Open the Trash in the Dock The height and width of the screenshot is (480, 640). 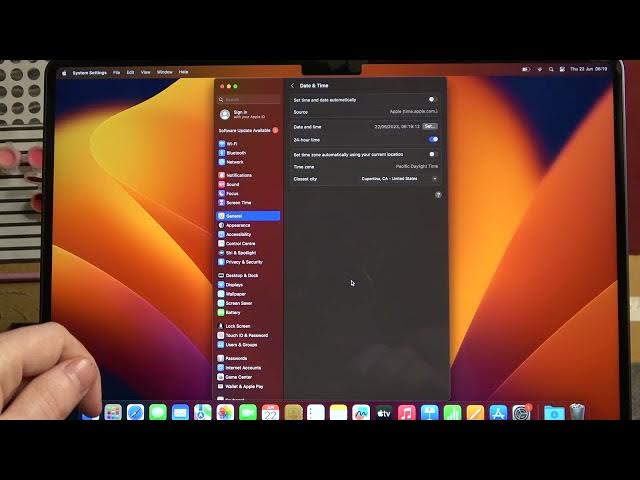577,412
